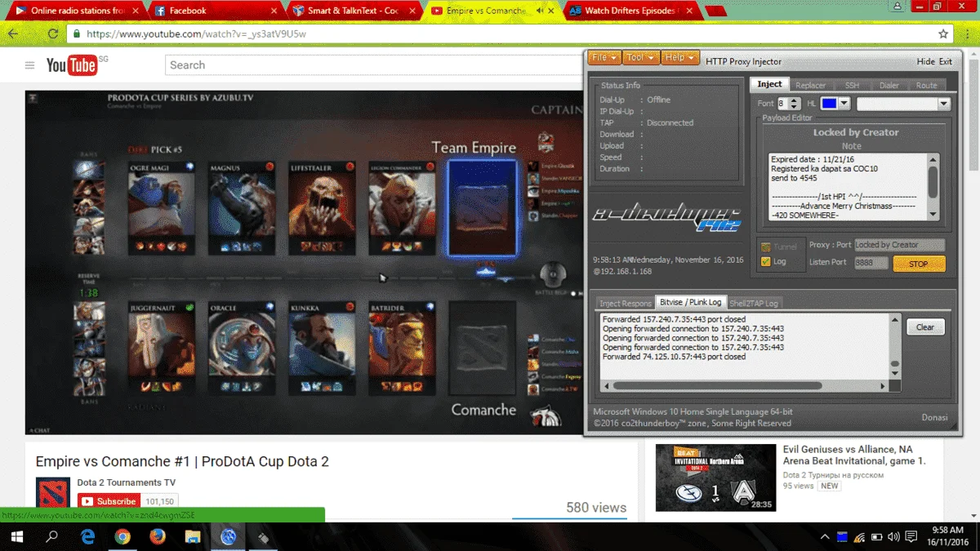
Task: Open the File menu in HTTP Proxy Injector
Action: [x=604, y=58]
